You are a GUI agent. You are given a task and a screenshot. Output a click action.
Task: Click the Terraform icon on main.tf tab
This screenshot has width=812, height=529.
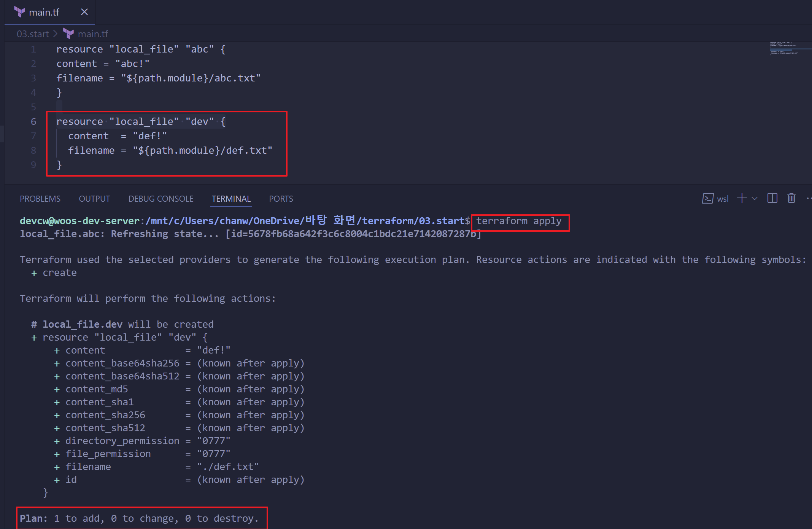click(x=19, y=12)
